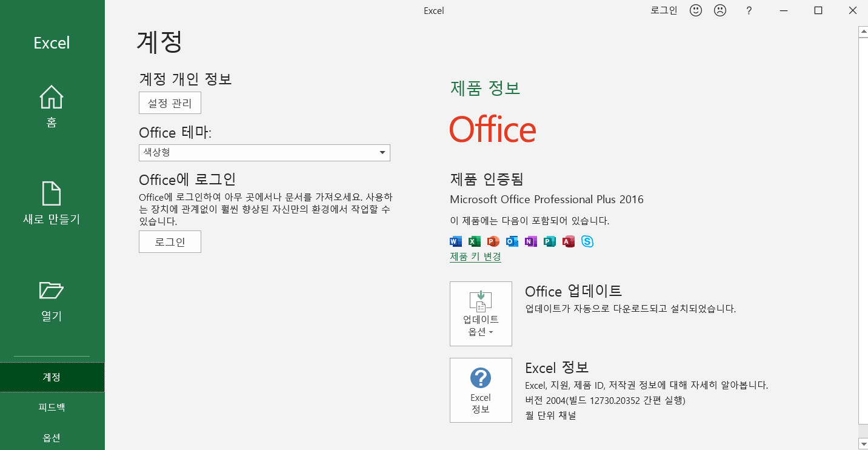
Task: Click the Office 업데이트 heading
Action: click(573, 290)
